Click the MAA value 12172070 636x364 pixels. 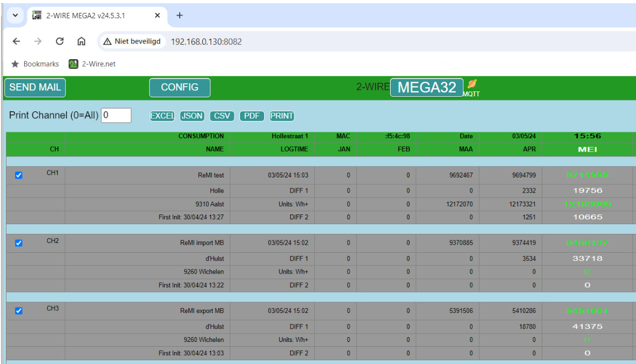coord(460,204)
